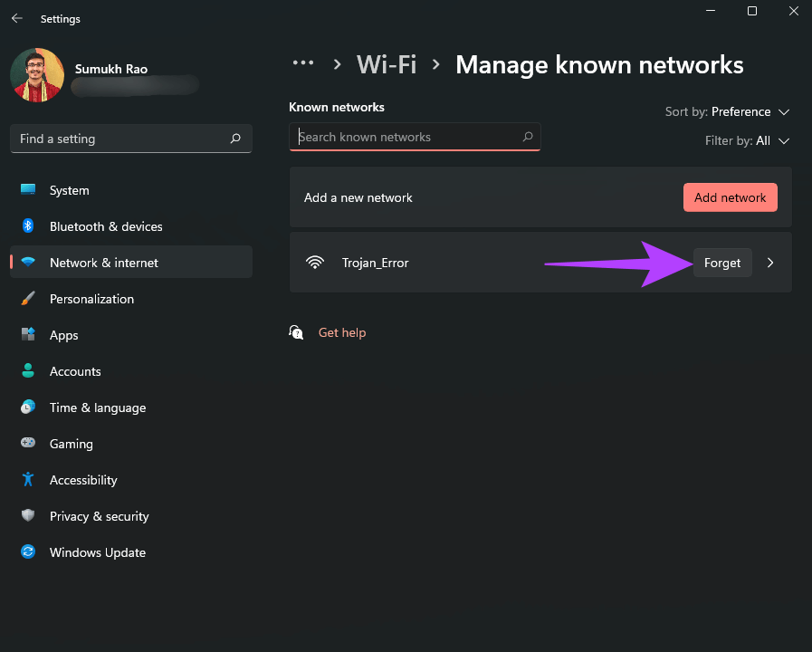Close the Settings window

click(794, 11)
